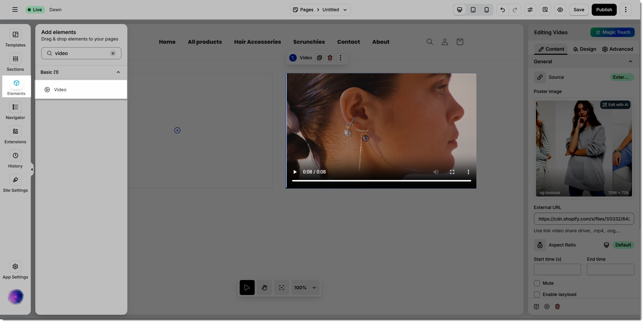
Task: Click the Publish button
Action: click(604, 10)
